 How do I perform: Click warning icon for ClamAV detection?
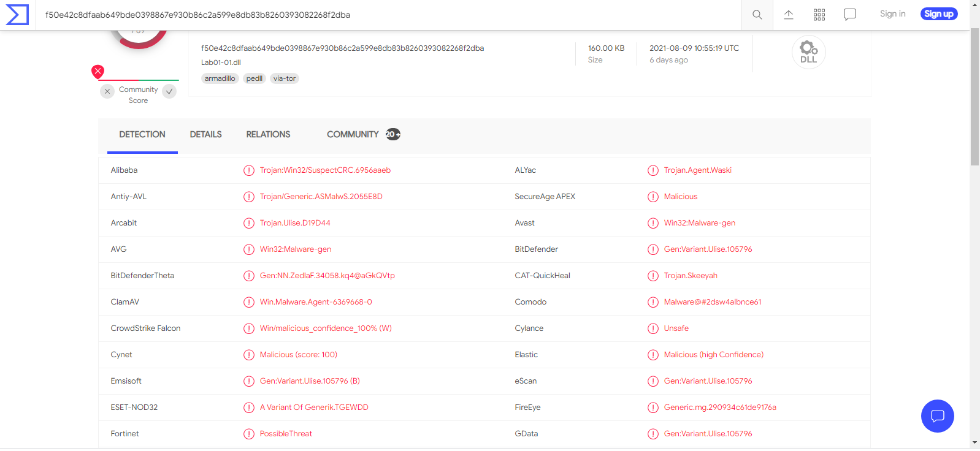249,302
